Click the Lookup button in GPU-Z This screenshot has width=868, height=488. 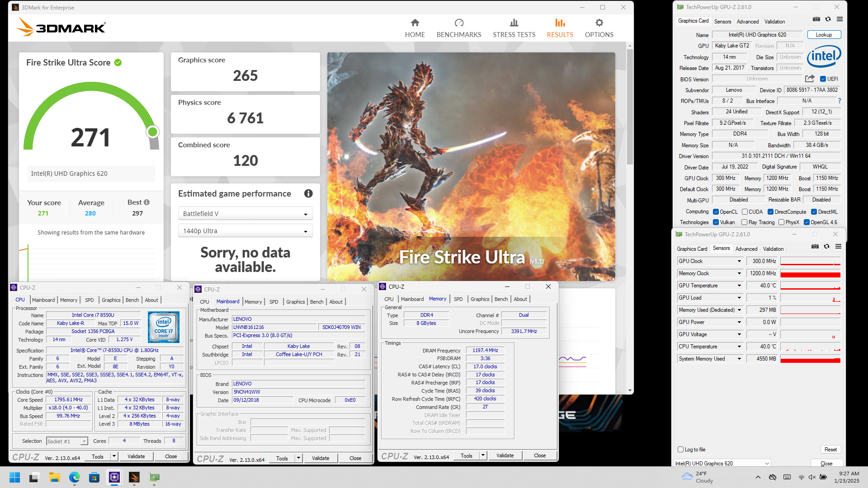(823, 34)
